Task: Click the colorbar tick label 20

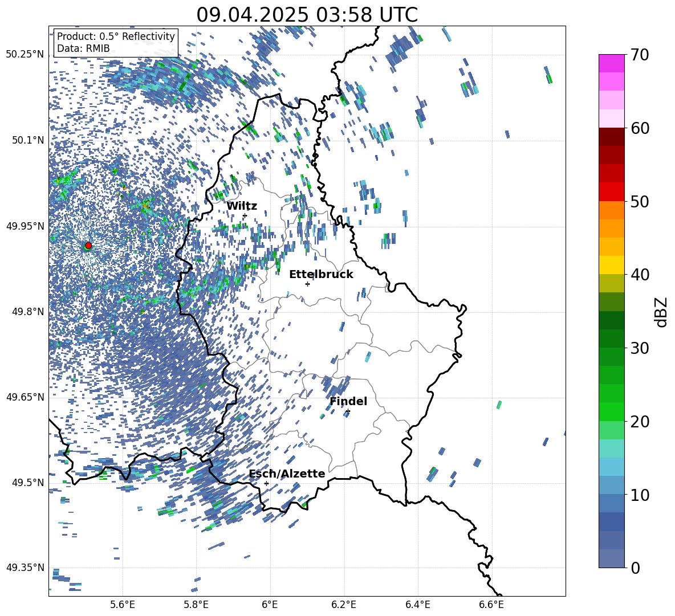Action: click(640, 422)
